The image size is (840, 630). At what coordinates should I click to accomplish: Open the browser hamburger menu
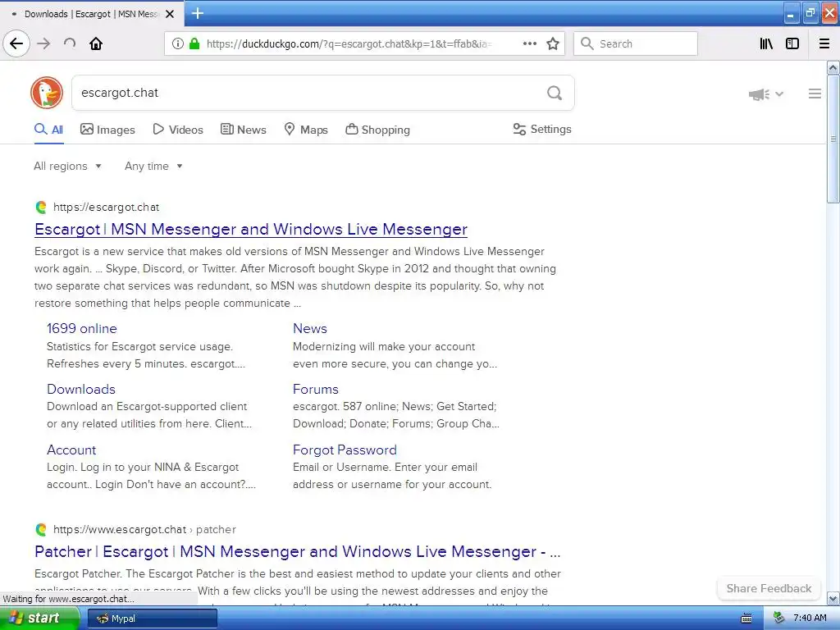click(824, 43)
